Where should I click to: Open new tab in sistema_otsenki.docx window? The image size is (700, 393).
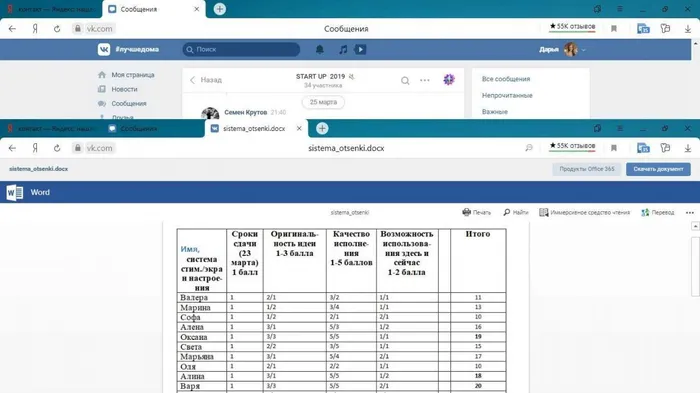(322, 129)
